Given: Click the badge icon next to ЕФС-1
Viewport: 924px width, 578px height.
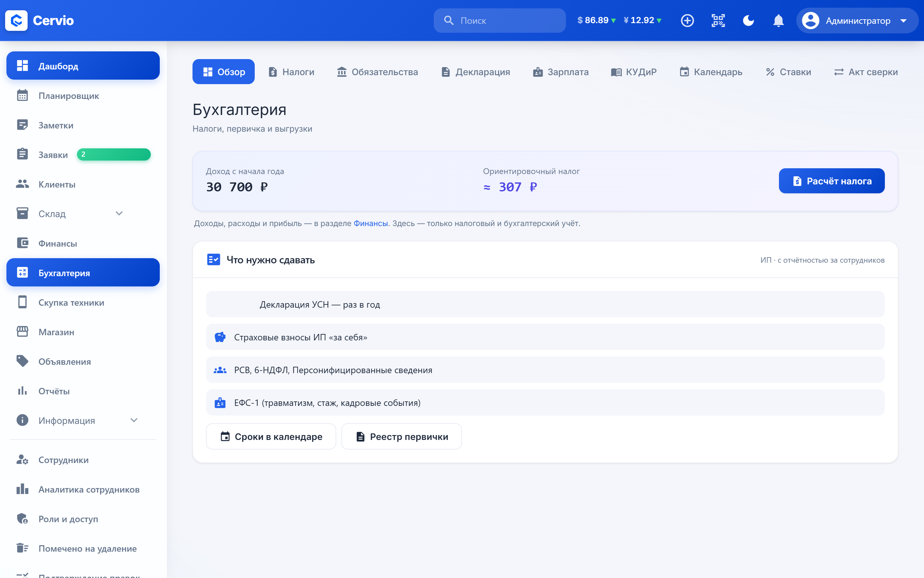Looking at the screenshot, I should coord(220,403).
